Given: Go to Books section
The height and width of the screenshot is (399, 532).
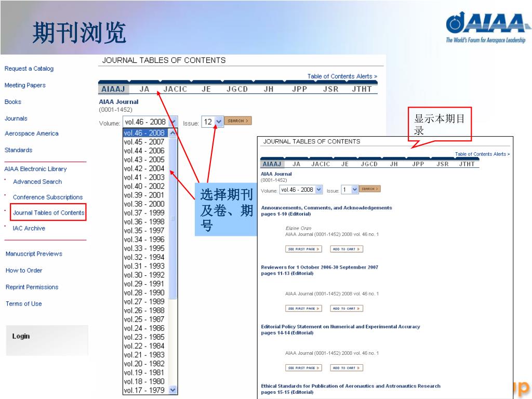Looking at the screenshot, I should pos(13,102).
